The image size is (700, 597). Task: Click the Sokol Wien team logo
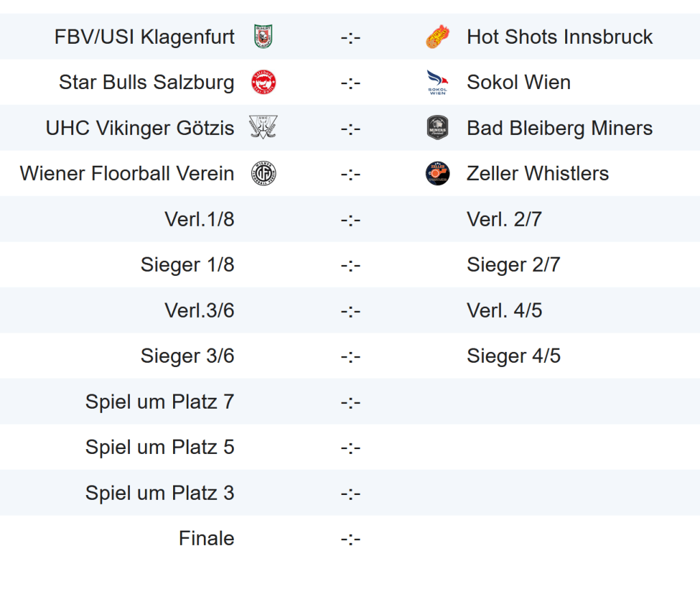437,82
